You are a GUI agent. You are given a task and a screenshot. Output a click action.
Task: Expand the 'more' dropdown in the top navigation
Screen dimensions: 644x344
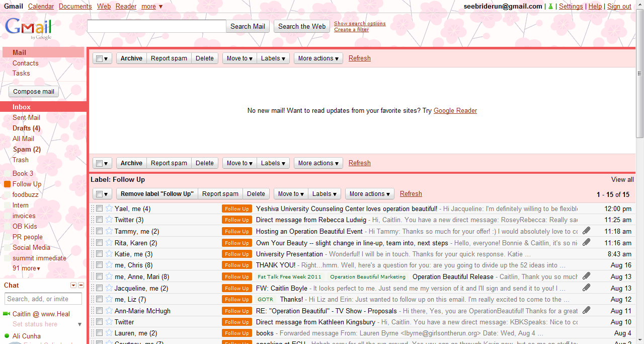[152, 7]
